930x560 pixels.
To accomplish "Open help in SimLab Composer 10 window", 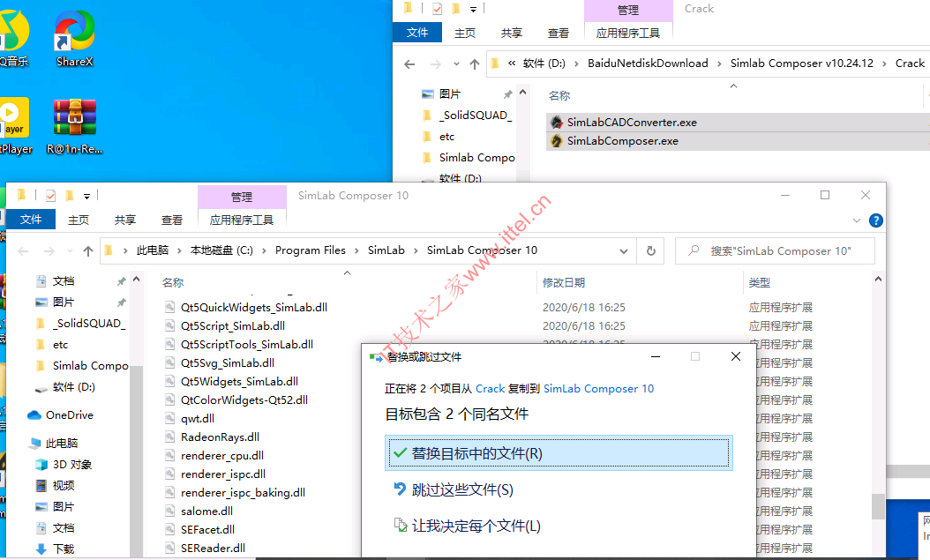I will tap(875, 220).
